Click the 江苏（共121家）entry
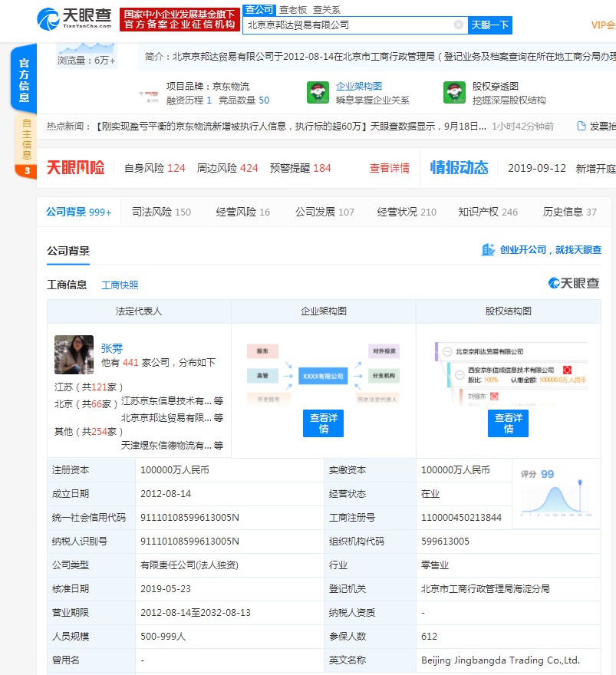This screenshot has width=616, height=675. [x=89, y=387]
